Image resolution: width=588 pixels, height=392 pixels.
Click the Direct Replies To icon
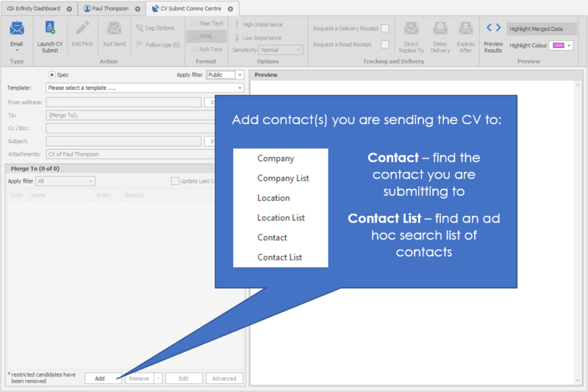click(x=411, y=29)
